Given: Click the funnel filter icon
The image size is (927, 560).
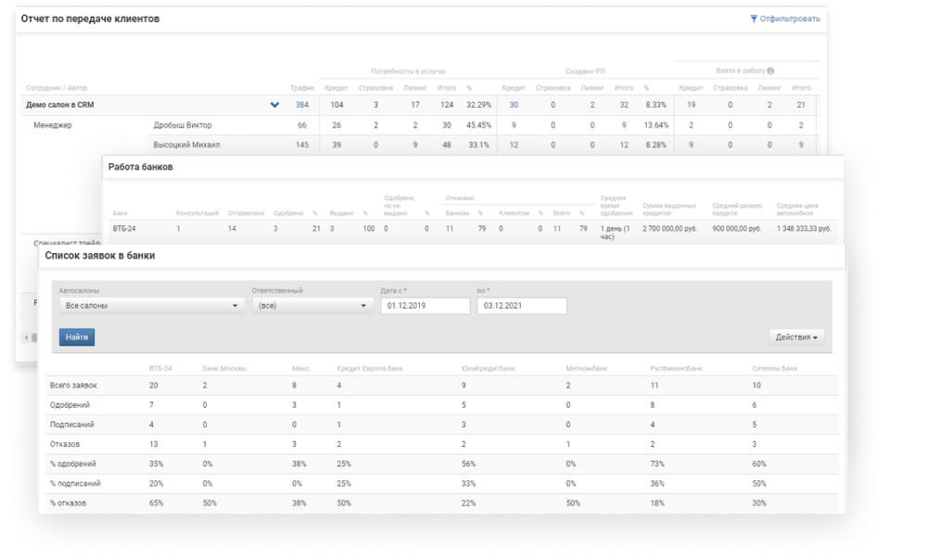Looking at the screenshot, I should pyautogui.click(x=754, y=19).
